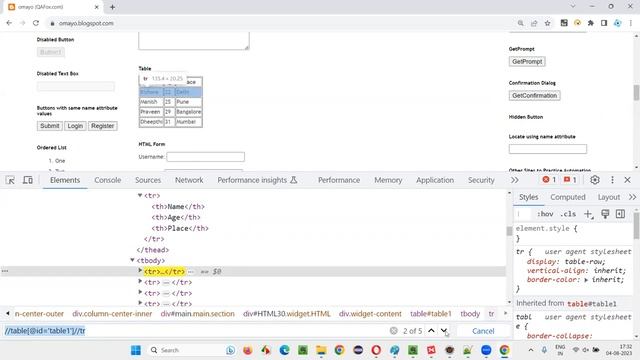
Task: Open File Explorer from the taskbar
Action: pos(321,350)
